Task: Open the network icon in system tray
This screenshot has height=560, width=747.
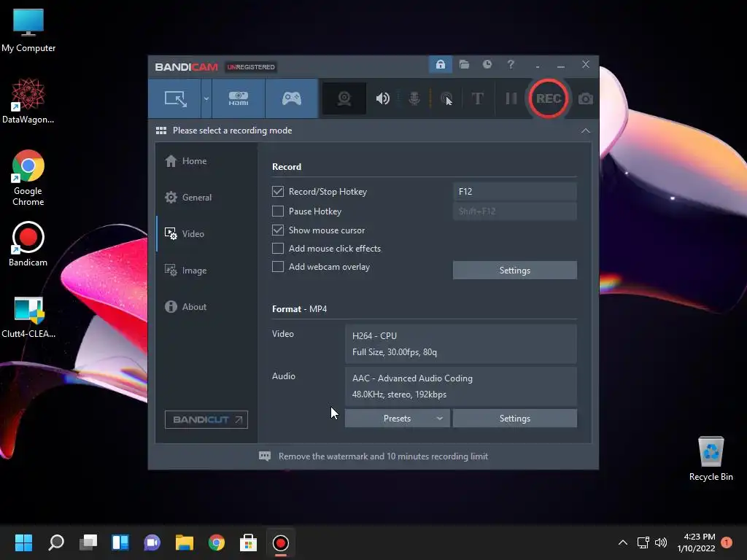Action: 643,542
